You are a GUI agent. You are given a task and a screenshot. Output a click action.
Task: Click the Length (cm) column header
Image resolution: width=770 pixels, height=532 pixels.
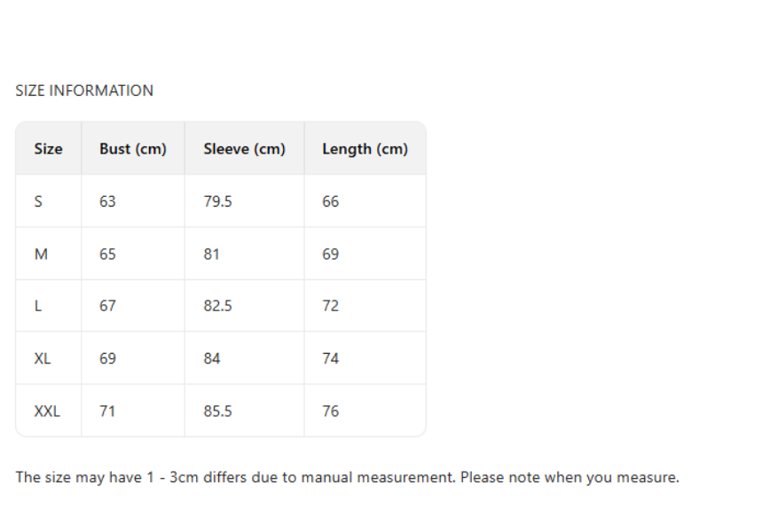(x=365, y=149)
